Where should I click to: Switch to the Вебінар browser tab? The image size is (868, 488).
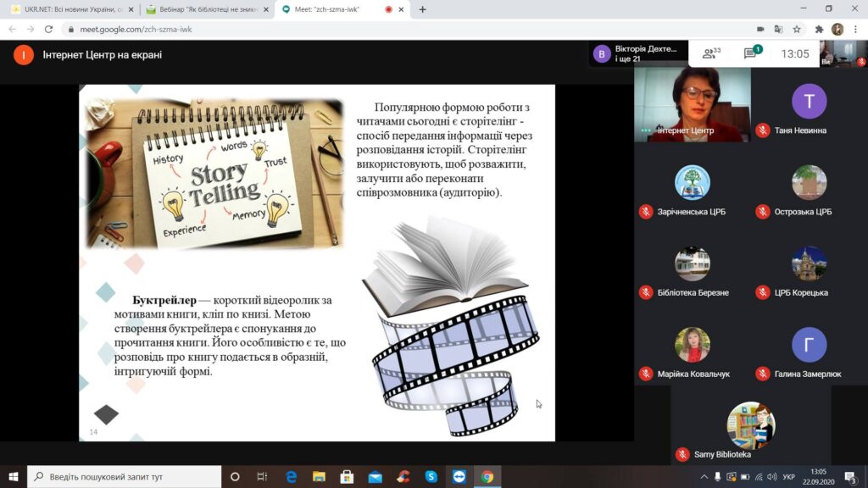click(x=203, y=9)
